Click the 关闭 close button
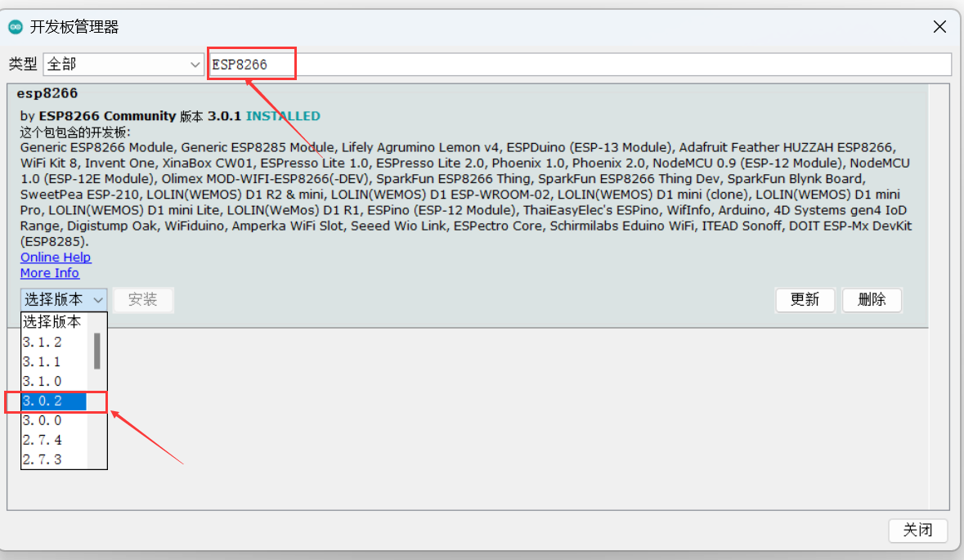964x560 pixels. (917, 530)
